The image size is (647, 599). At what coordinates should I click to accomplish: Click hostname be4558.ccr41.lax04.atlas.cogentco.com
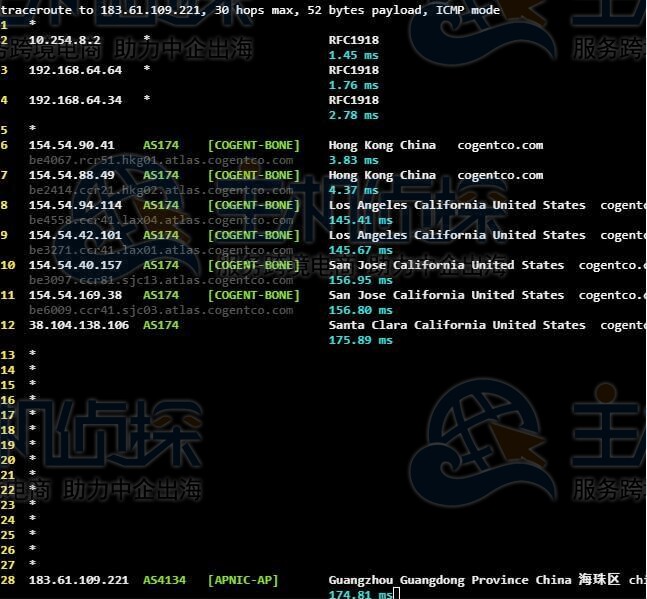click(161, 220)
